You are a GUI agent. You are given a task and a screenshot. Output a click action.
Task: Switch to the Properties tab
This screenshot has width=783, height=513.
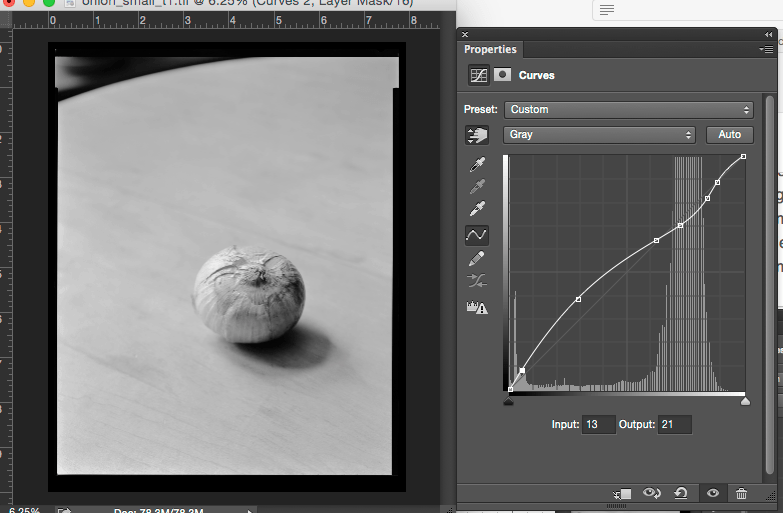491,49
